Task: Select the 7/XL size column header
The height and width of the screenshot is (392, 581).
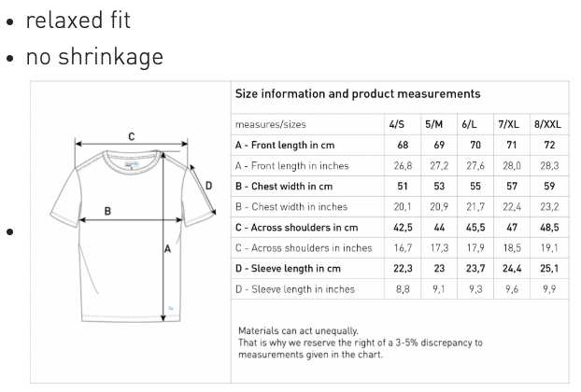Action: [508, 124]
